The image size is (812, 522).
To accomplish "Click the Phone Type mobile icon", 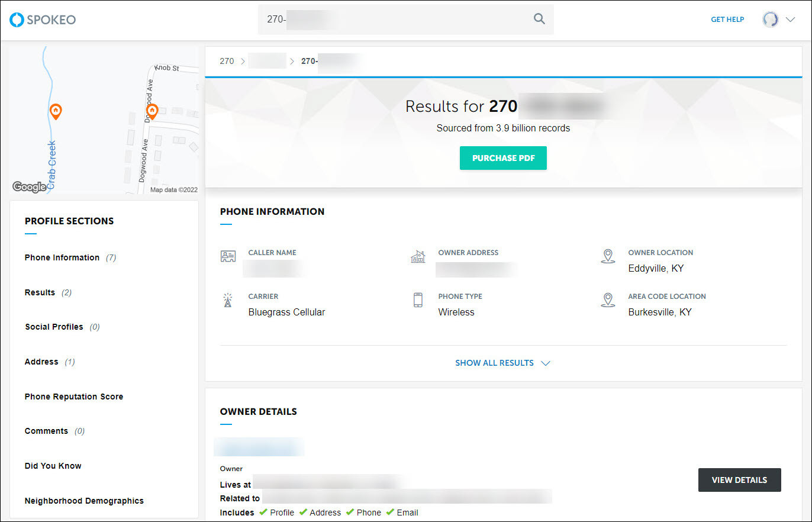I will pyautogui.click(x=418, y=300).
